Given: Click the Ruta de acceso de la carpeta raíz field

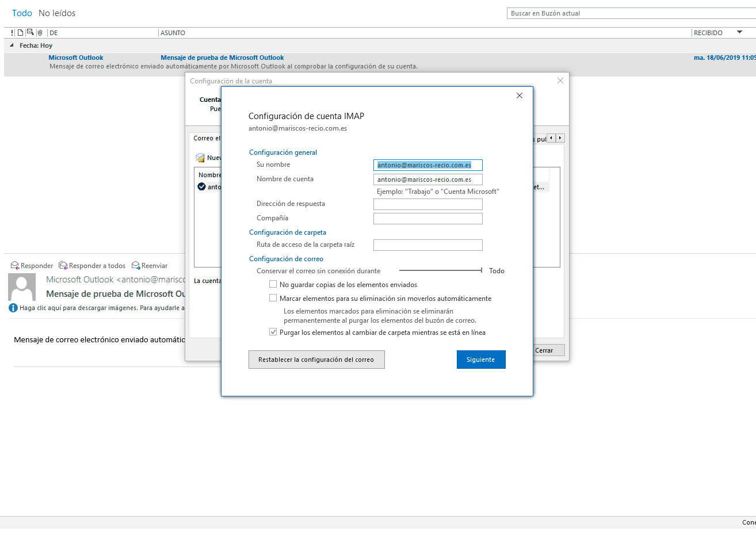Looking at the screenshot, I should (428, 245).
